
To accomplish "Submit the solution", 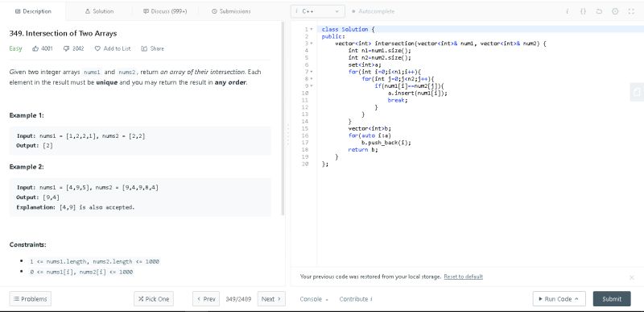I will click(x=612, y=299).
